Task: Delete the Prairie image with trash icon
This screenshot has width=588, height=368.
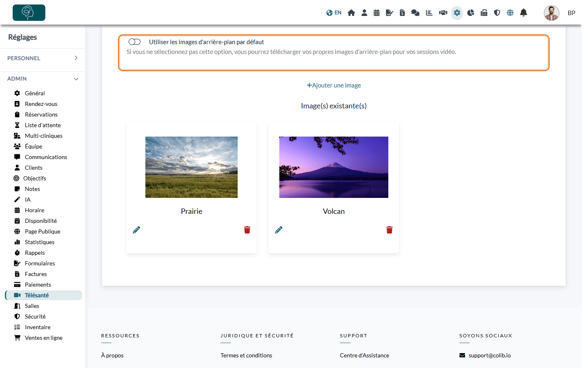Action: pos(247,230)
